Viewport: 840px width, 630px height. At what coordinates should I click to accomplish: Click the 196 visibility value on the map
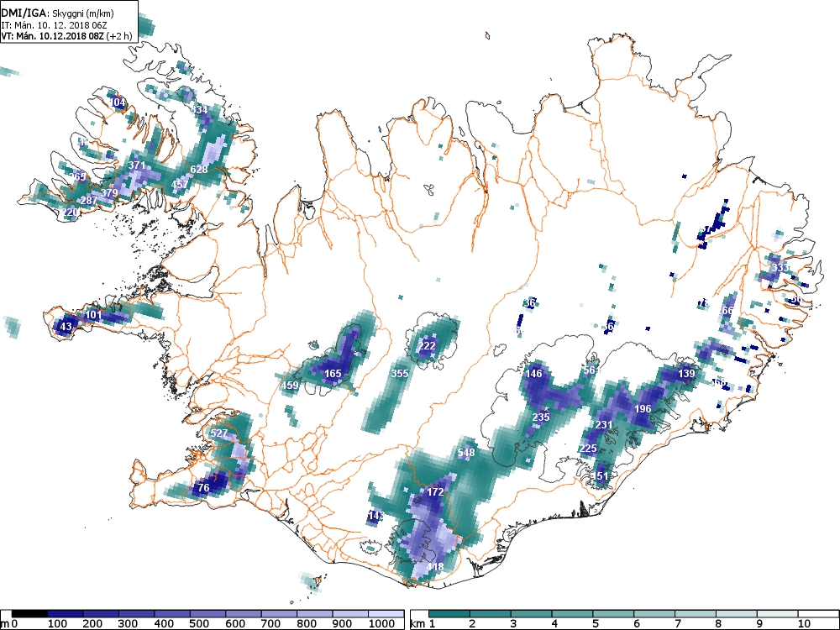pos(643,409)
